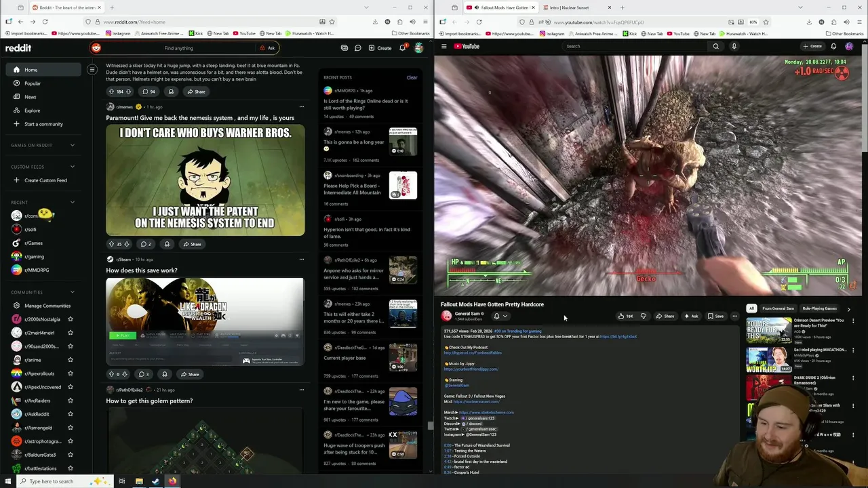The height and width of the screenshot is (488, 868).
Task: Favorite r/AskReddit with its star
Action: pyautogui.click(x=71, y=414)
